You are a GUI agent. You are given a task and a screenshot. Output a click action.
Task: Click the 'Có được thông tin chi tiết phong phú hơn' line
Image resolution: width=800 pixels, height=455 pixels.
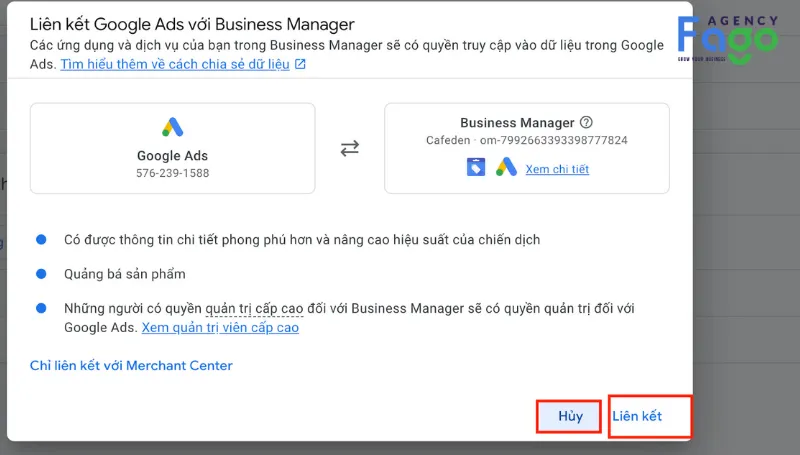click(x=302, y=240)
